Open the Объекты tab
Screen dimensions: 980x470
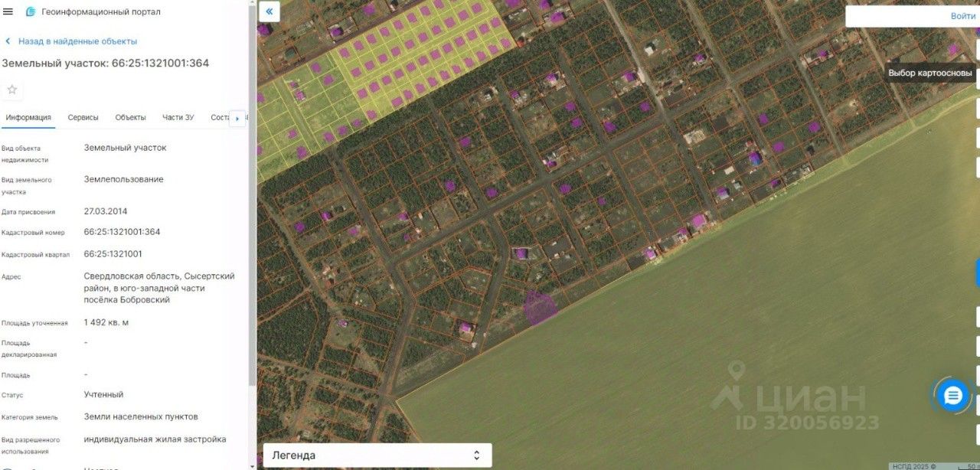coord(130,117)
